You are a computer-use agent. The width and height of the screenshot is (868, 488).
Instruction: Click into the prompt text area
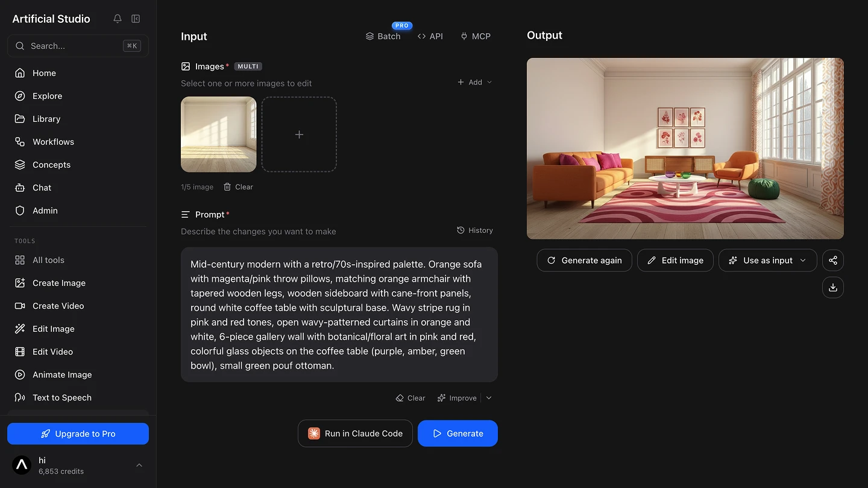click(x=339, y=314)
